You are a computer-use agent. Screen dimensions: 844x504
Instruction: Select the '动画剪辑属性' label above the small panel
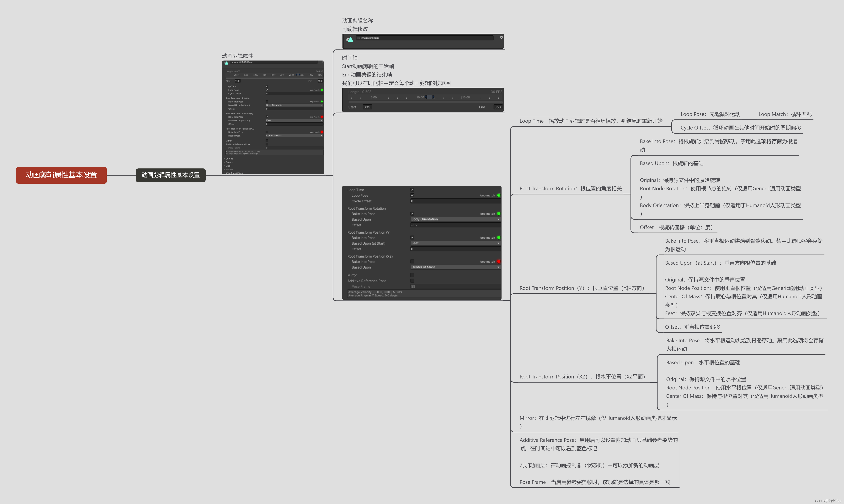coord(238,56)
